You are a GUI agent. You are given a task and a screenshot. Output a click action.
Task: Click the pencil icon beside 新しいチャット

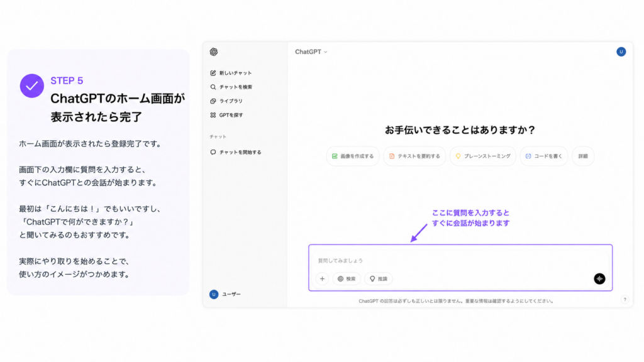point(213,73)
